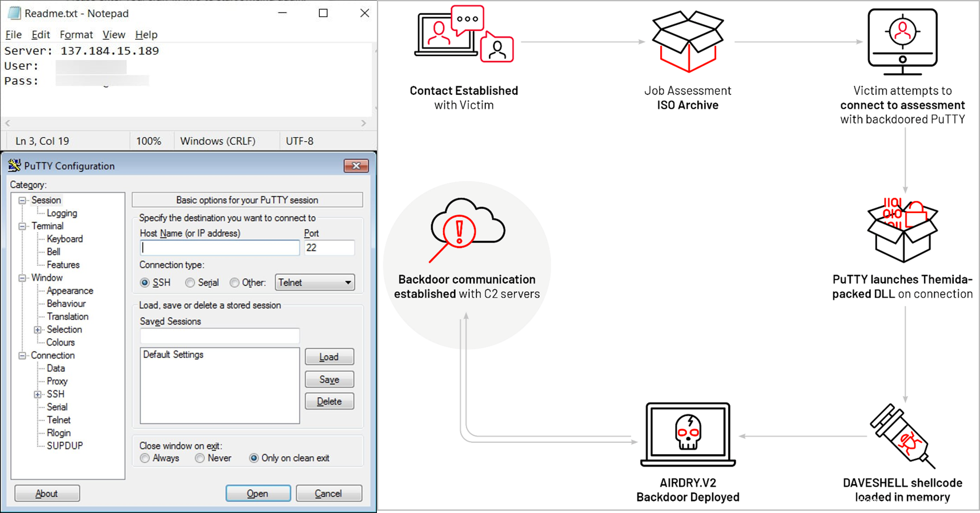
Task: Select Telnet in the category tree
Action: click(59, 420)
